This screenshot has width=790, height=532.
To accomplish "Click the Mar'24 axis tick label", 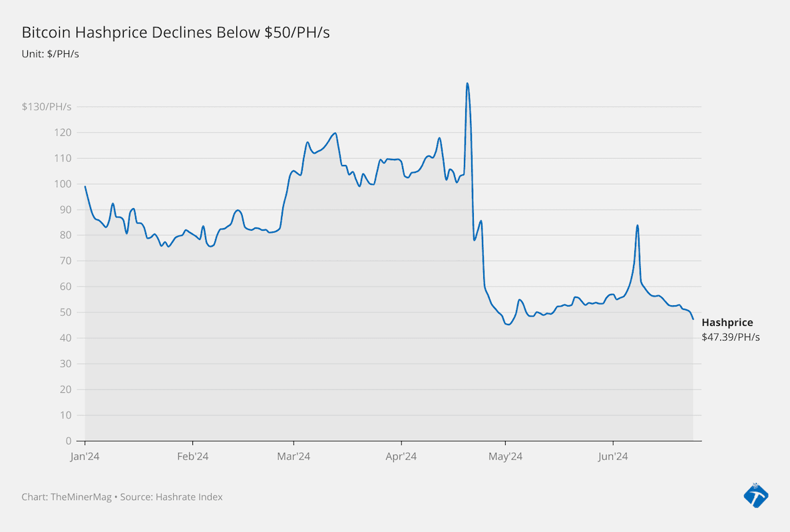I will [294, 456].
